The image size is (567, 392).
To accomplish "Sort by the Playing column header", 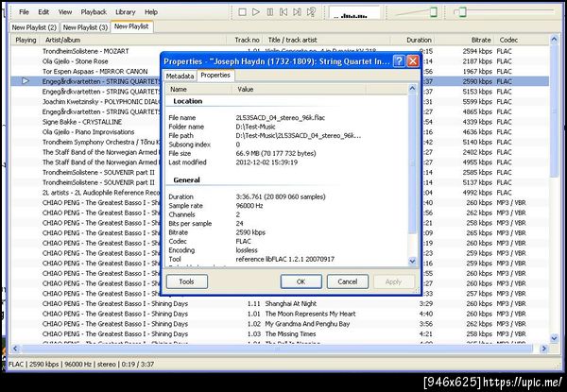I will point(26,40).
